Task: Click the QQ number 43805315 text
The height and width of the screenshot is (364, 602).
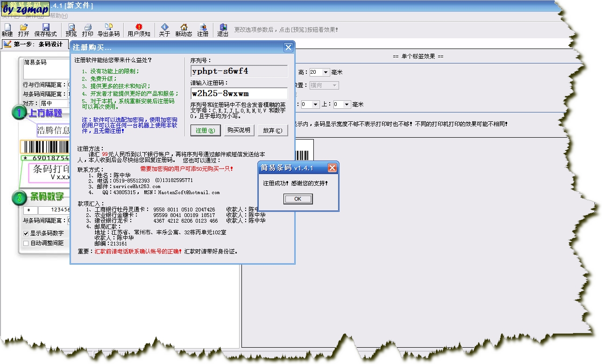Action: tap(125, 192)
